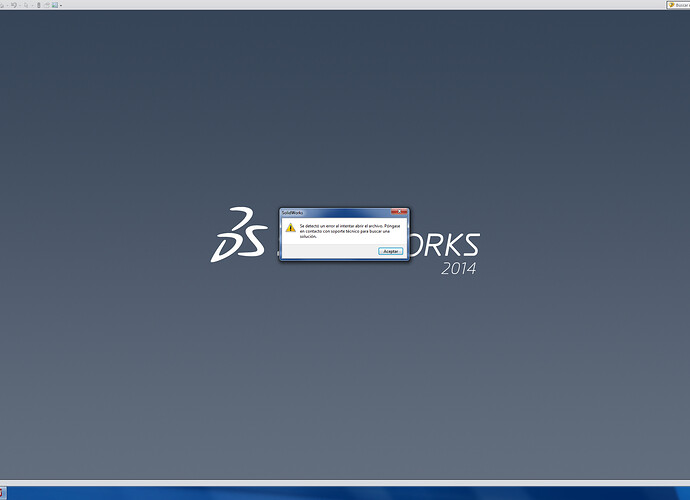Image resolution: width=690 pixels, height=500 pixels.
Task: Click the yellow search help icon
Action: [671, 5]
